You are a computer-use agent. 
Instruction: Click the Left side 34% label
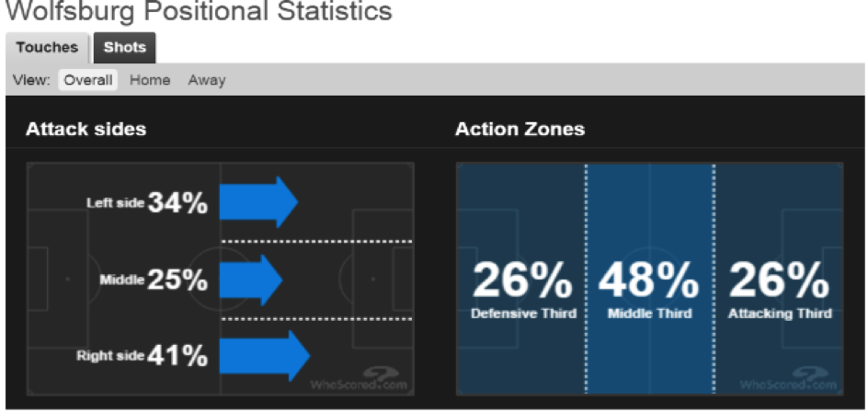[x=147, y=203]
